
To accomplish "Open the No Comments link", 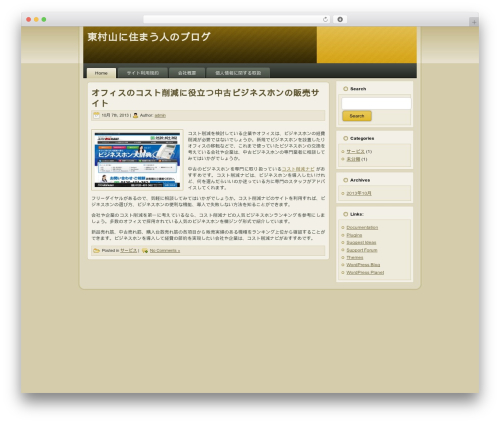I will (165, 251).
